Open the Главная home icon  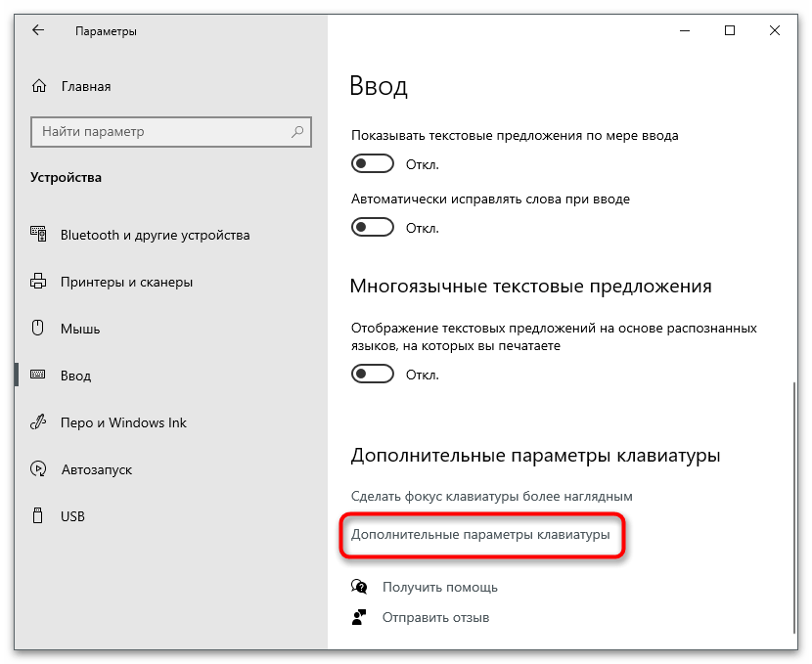pyautogui.click(x=39, y=86)
